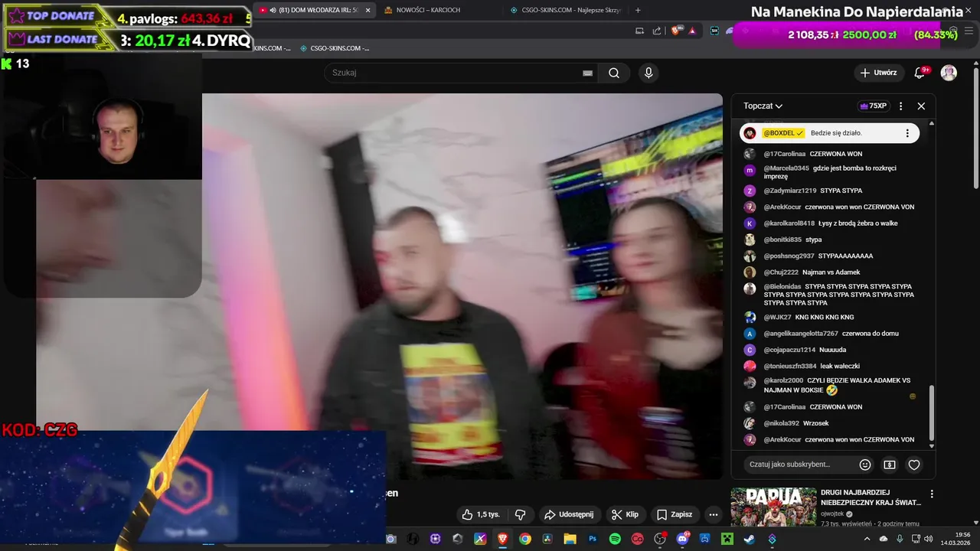Image resolution: width=980 pixels, height=551 pixels.
Task: Click the page scrollbar down arrow
Action: (975, 524)
